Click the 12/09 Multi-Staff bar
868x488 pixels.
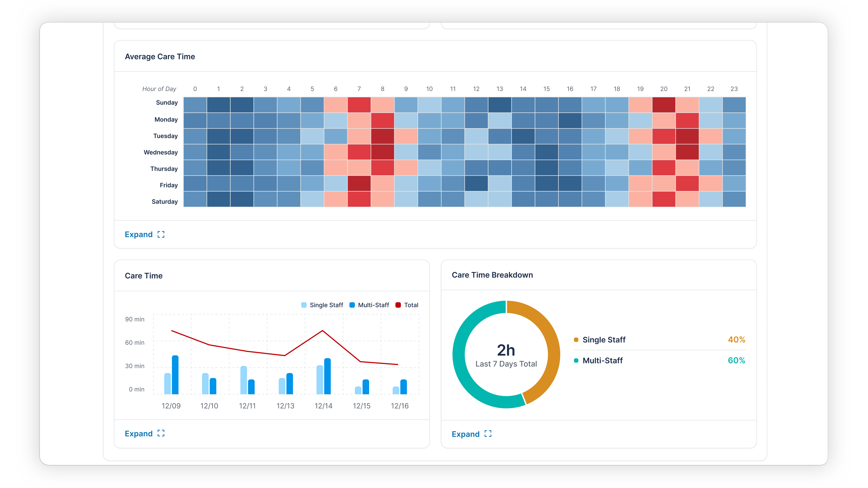coord(175,374)
